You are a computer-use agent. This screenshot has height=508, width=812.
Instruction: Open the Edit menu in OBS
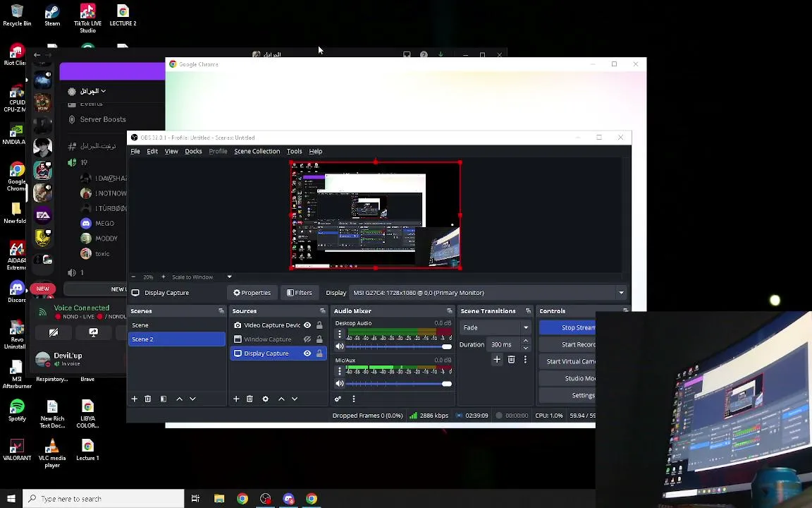pyautogui.click(x=152, y=152)
